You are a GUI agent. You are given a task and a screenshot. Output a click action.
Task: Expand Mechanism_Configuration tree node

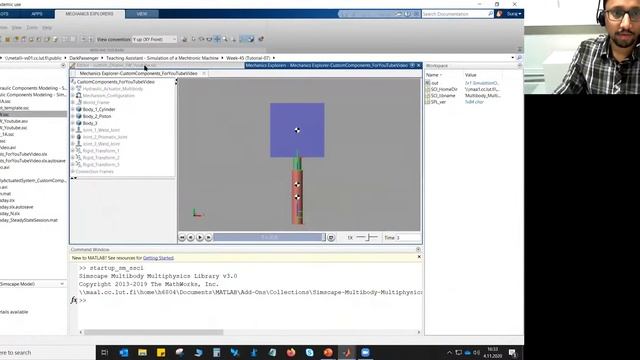point(73,96)
